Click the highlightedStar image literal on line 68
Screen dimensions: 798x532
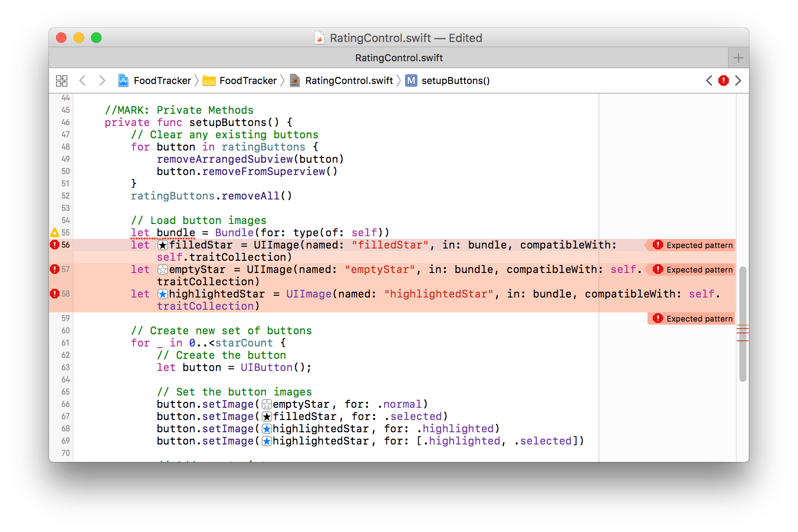pos(266,428)
